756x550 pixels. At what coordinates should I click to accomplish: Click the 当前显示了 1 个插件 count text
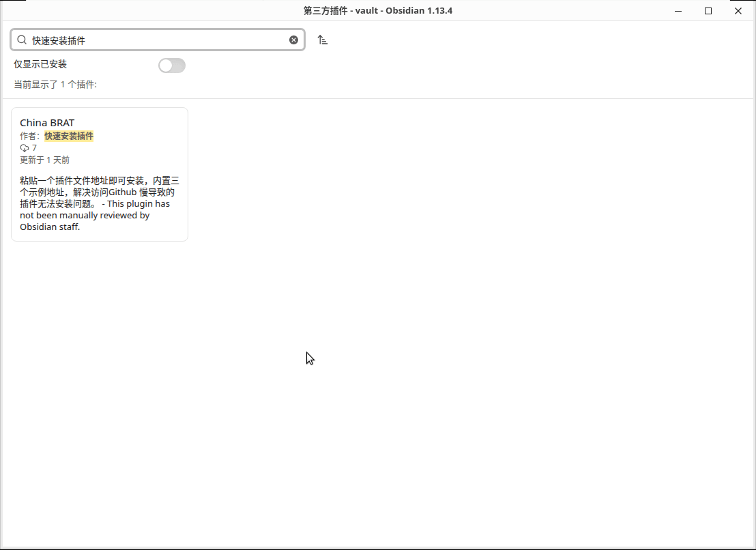click(x=55, y=85)
